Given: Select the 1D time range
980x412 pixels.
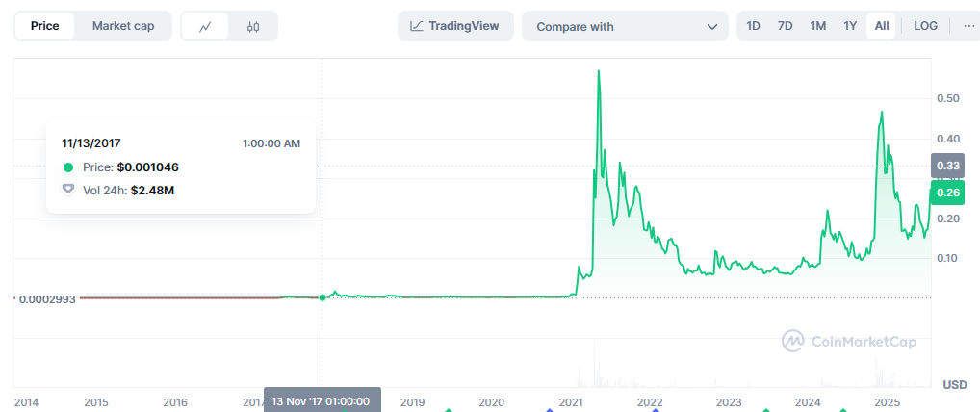Looking at the screenshot, I should point(754,26).
